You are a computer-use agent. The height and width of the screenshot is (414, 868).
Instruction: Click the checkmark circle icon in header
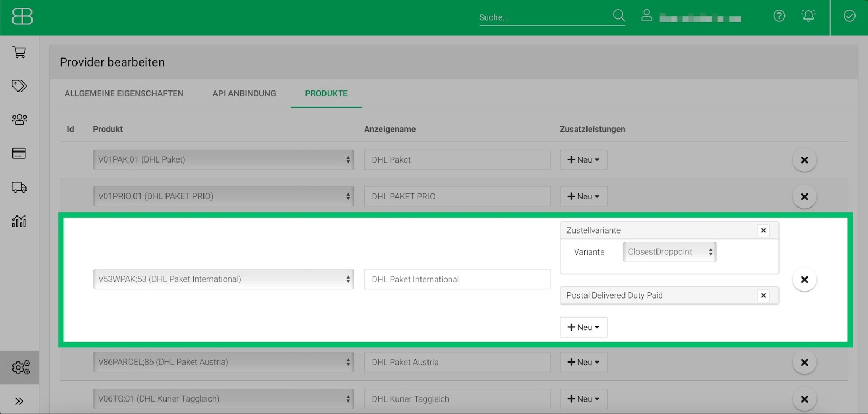pos(850,16)
